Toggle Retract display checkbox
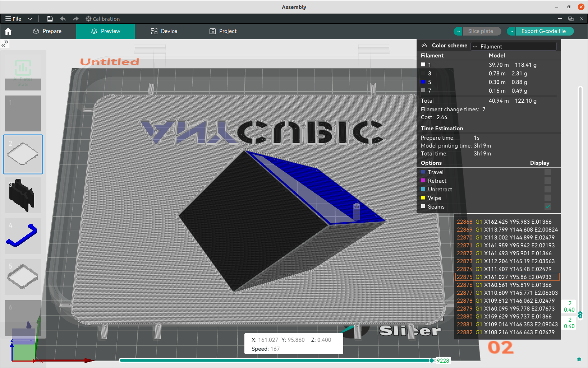This screenshot has height=368, width=588. [548, 181]
